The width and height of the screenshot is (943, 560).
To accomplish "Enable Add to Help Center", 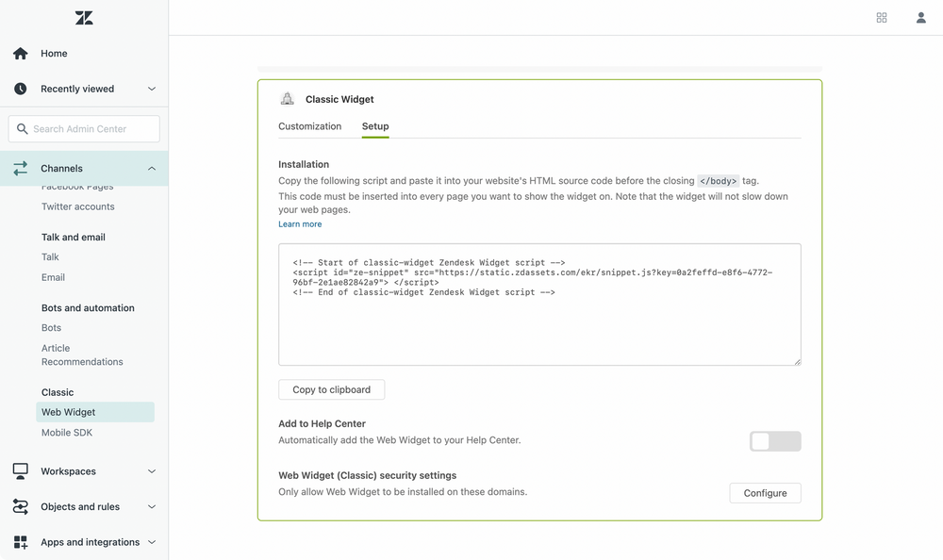I will [x=775, y=440].
